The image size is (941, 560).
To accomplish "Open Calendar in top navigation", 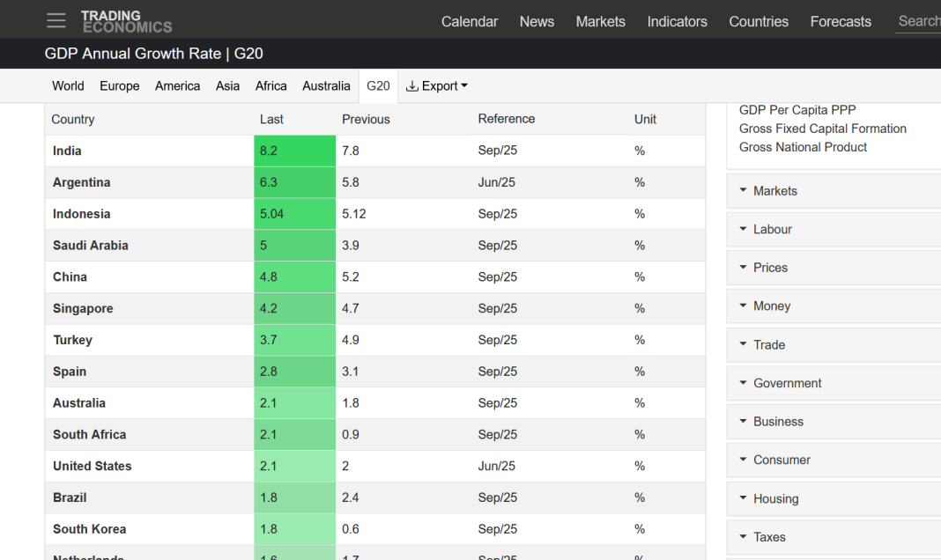I will tap(470, 22).
